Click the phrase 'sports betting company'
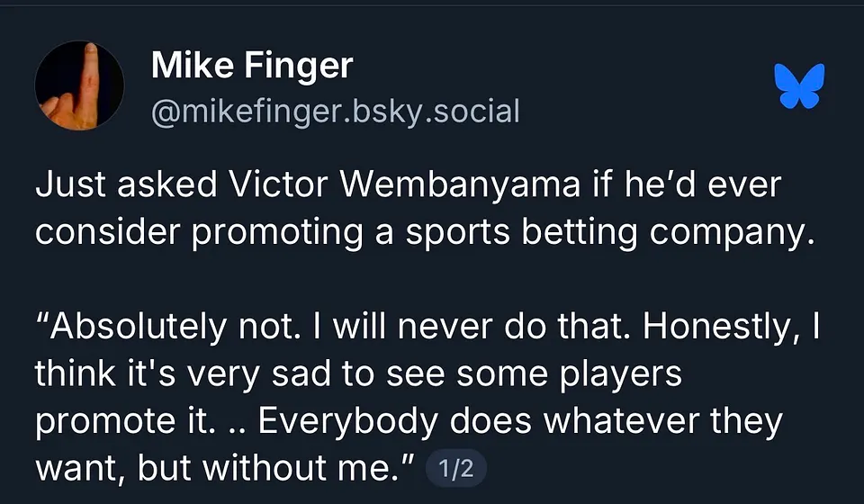864x504 pixels. (x=610, y=233)
